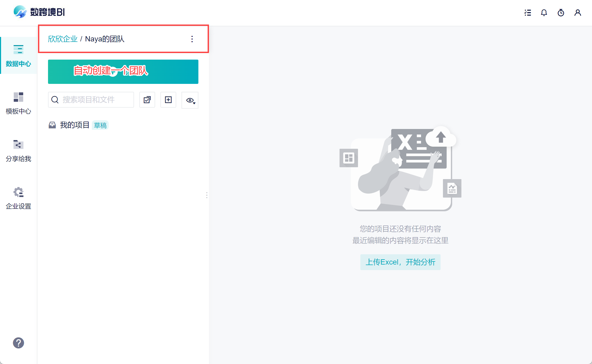This screenshot has width=592, height=364.
Task: Click the new item plus icon
Action: point(168,100)
